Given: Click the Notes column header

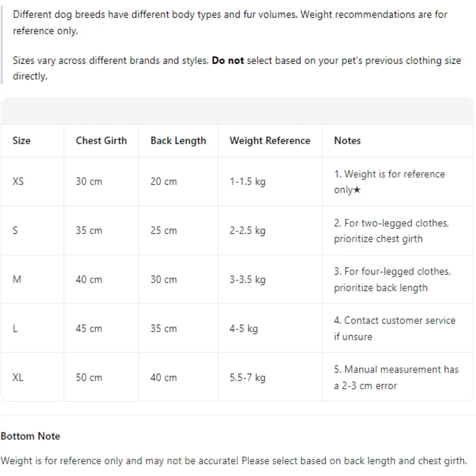Looking at the screenshot, I should tap(347, 140).
